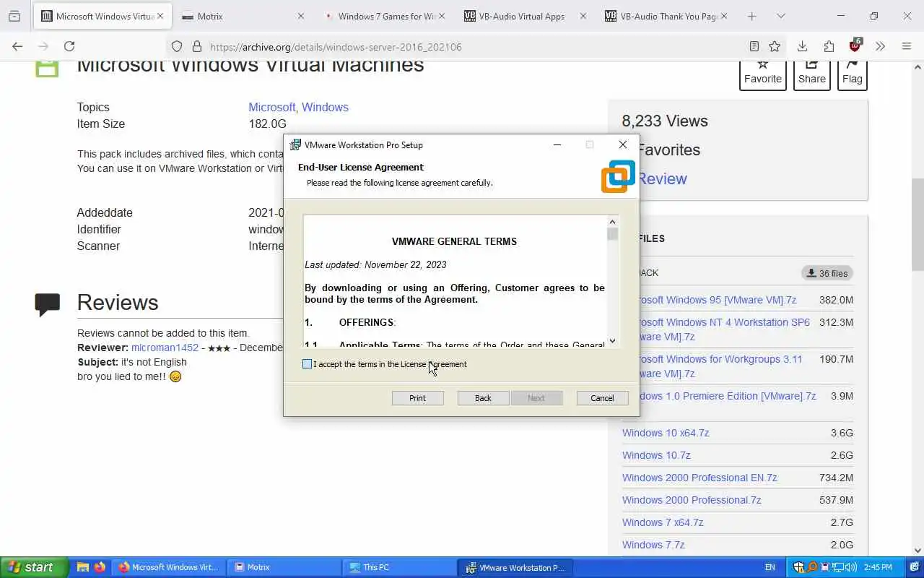Viewport: 924px width, 578px height.
Task: Click the Windows Security tray icon
Action: (799, 567)
